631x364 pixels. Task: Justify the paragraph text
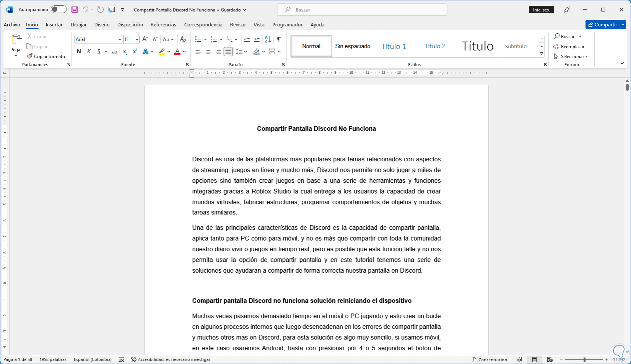point(228,52)
